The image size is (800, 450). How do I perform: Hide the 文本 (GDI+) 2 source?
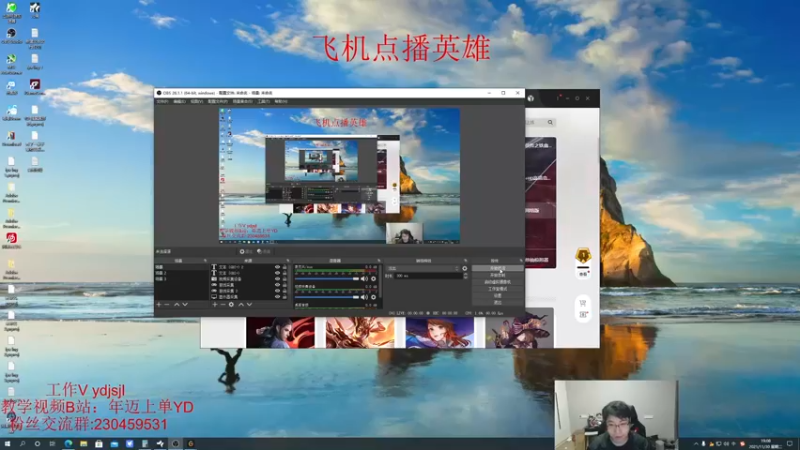tap(278, 267)
